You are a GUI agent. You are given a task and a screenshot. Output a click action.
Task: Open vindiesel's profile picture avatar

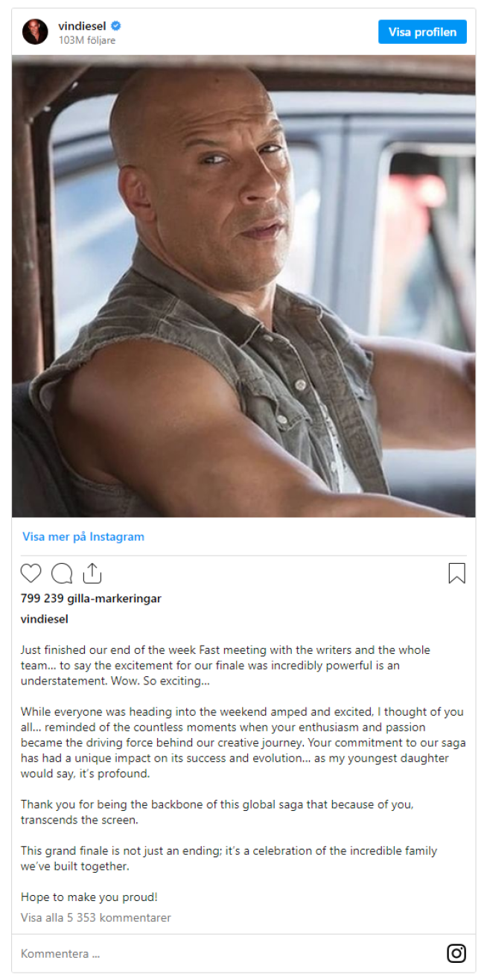(35, 32)
